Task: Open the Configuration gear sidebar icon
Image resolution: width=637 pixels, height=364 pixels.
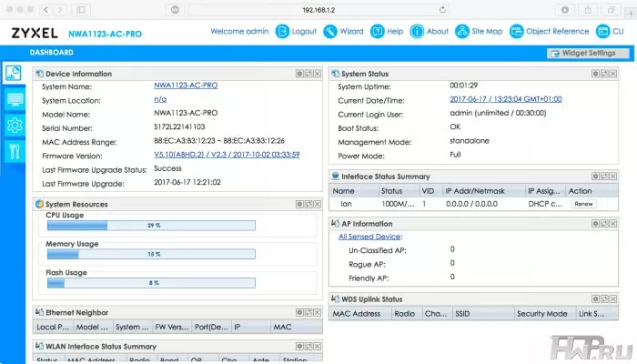Action: click(x=15, y=126)
